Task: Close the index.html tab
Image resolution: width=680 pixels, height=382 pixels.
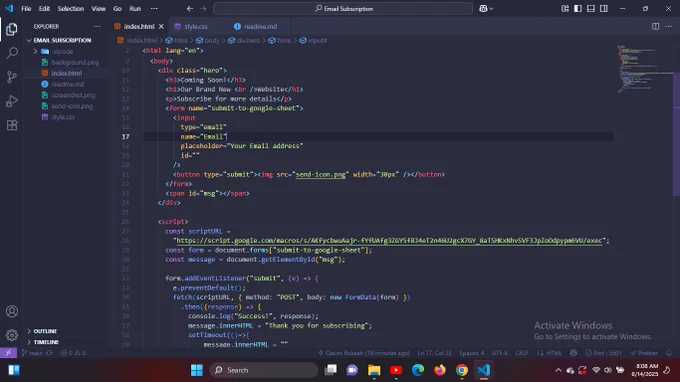Action: click(161, 26)
